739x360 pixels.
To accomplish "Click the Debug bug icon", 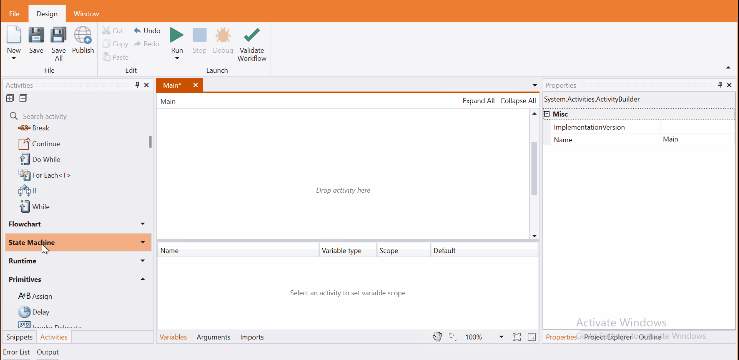I will [x=223, y=35].
